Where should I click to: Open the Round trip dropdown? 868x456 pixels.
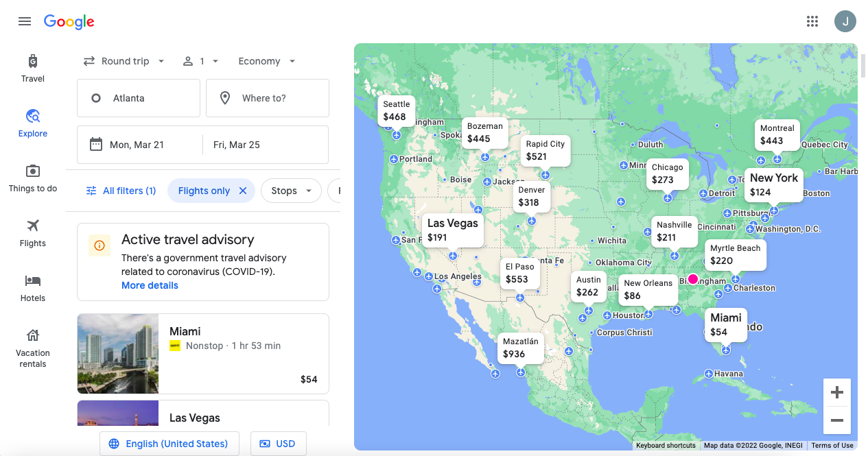coord(124,61)
